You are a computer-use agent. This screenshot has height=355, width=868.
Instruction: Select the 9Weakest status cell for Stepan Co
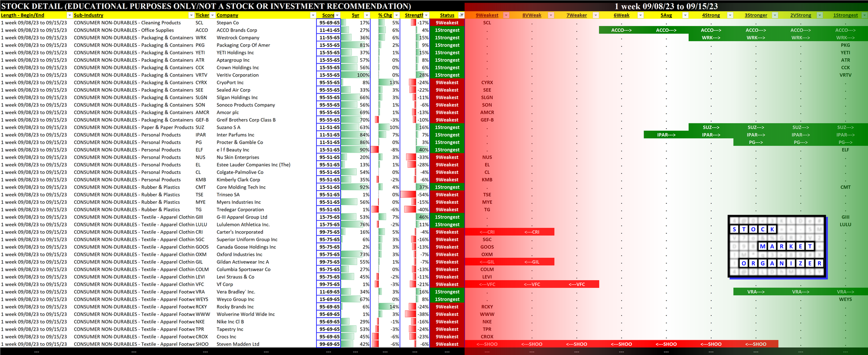click(447, 23)
